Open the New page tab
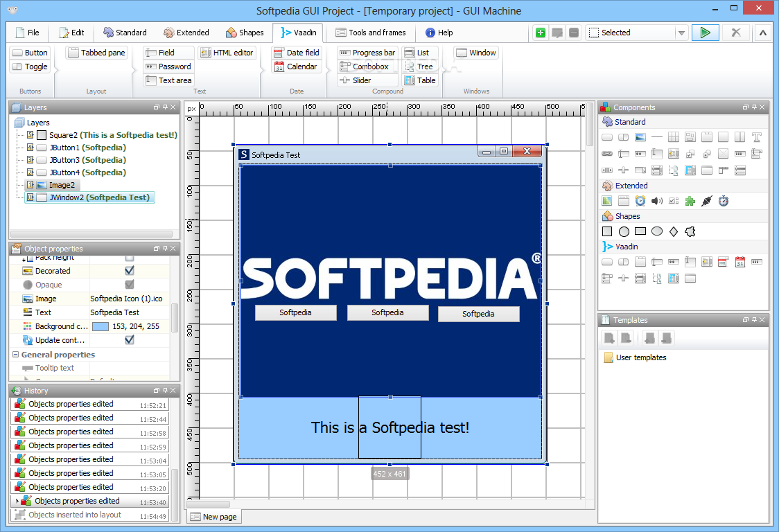Image resolution: width=779 pixels, height=532 pixels. point(213,517)
